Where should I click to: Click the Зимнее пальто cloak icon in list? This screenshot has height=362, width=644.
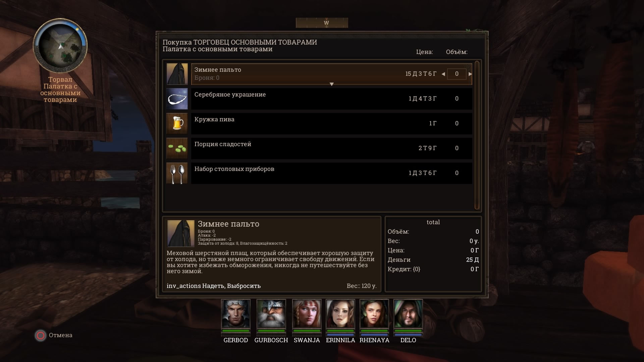coord(177,74)
